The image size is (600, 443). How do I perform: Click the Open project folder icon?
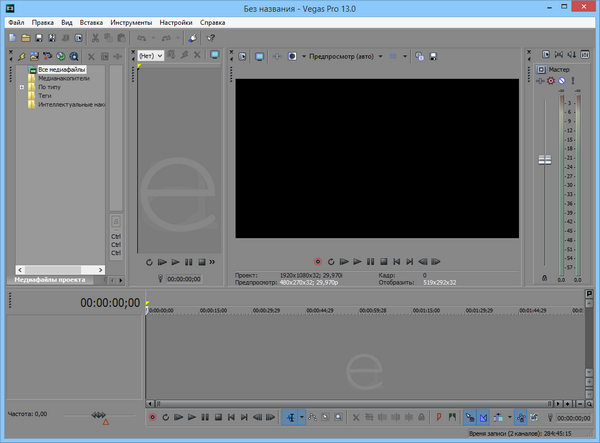click(x=24, y=38)
